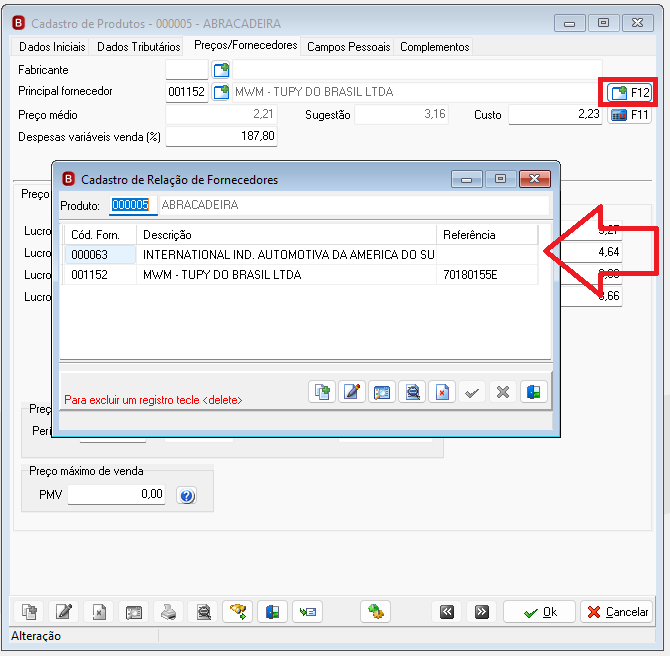The height and width of the screenshot is (656, 670).
Task: Close the Cadastro de Relação de Fornecedores dialog
Action: [x=535, y=179]
